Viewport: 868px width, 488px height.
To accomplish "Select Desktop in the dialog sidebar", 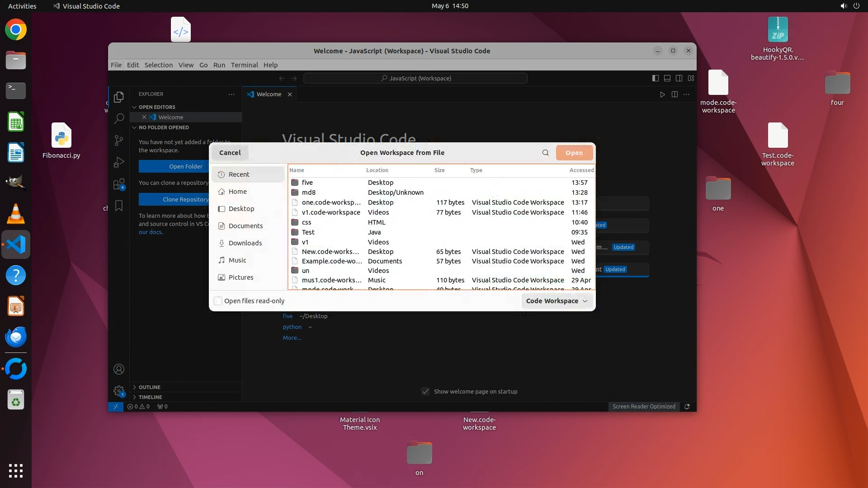I will tap(241, 209).
